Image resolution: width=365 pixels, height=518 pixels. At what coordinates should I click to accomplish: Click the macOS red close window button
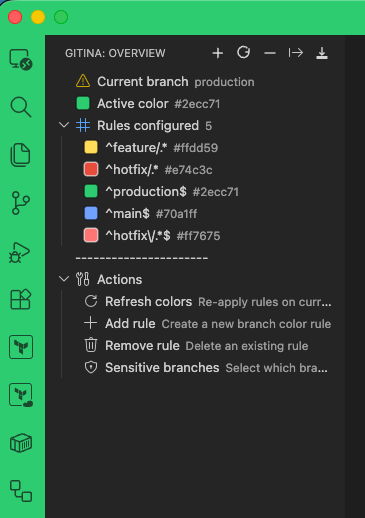15,17
